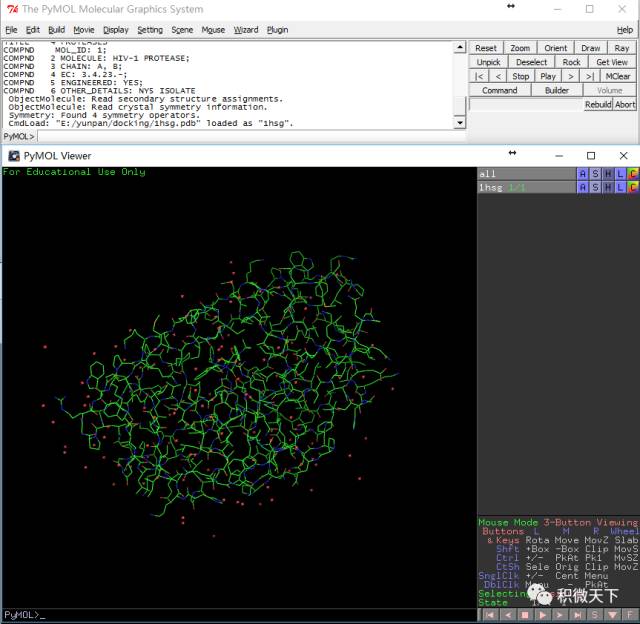640x624 pixels.
Task: Open the Edit menu
Action: coord(33,30)
